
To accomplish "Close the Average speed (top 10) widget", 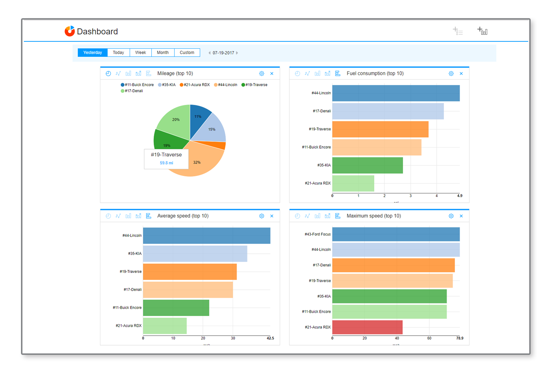I will tap(272, 216).
